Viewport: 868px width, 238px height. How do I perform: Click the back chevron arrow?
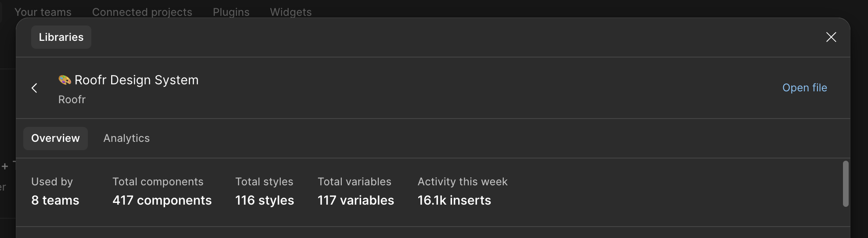(x=34, y=88)
